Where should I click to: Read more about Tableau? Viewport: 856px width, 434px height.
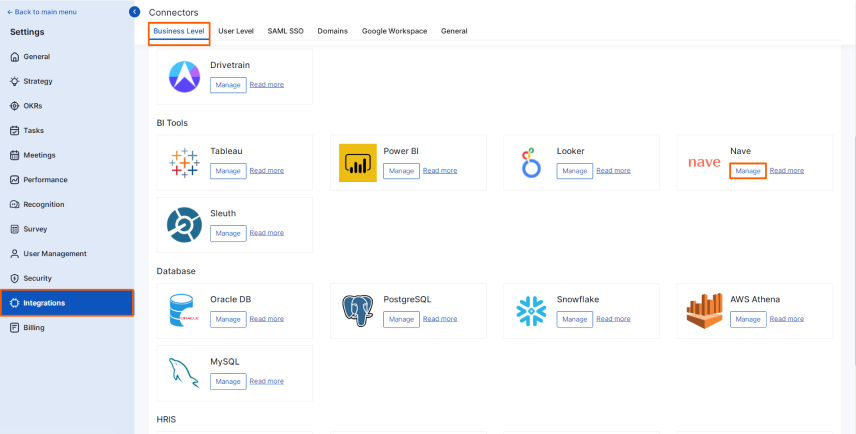266,170
